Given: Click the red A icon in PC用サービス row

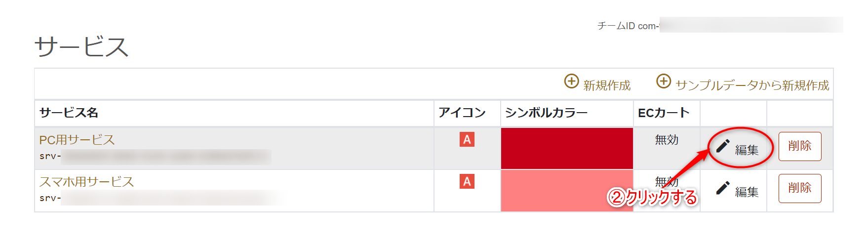Looking at the screenshot, I should 467,140.
